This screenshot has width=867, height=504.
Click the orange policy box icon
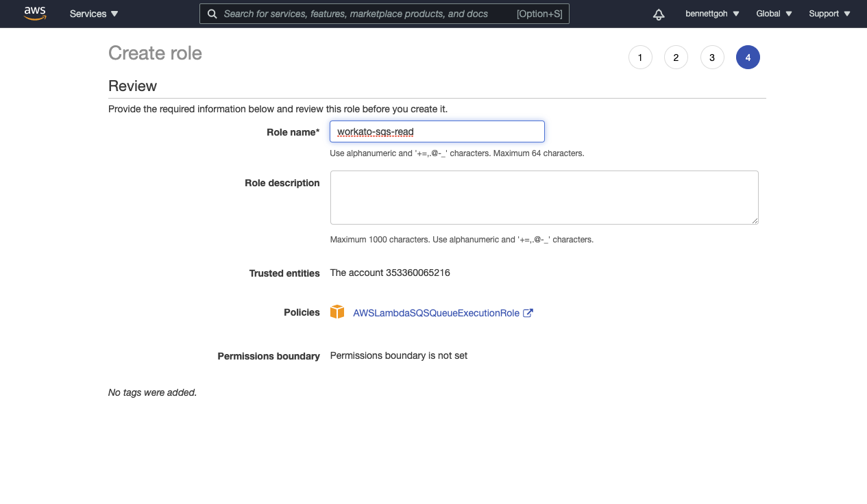pyautogui.click(x=337, y=312)
